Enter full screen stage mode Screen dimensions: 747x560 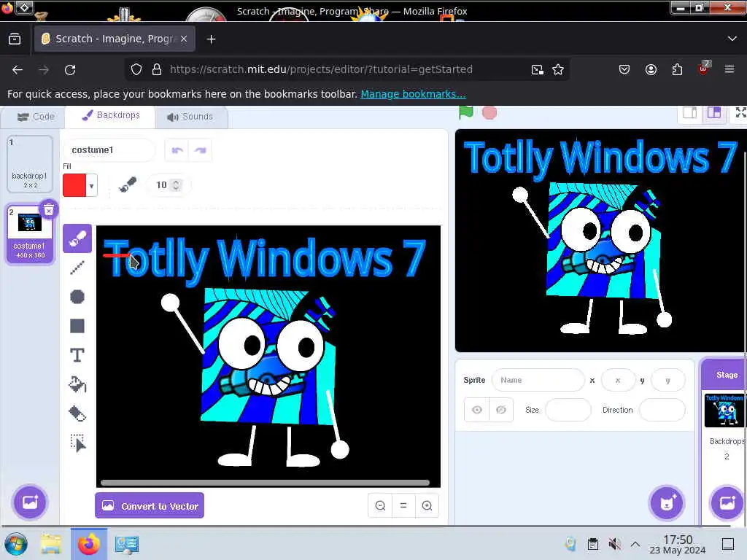point(740,113)
